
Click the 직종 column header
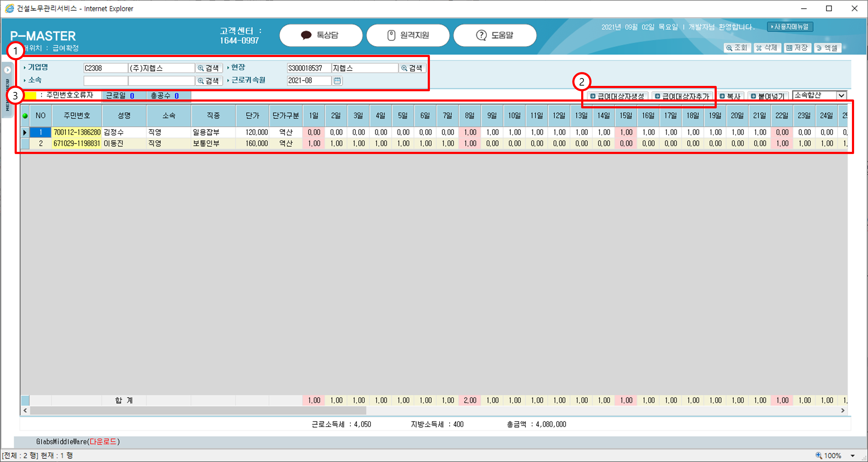[x=213, y=115]
